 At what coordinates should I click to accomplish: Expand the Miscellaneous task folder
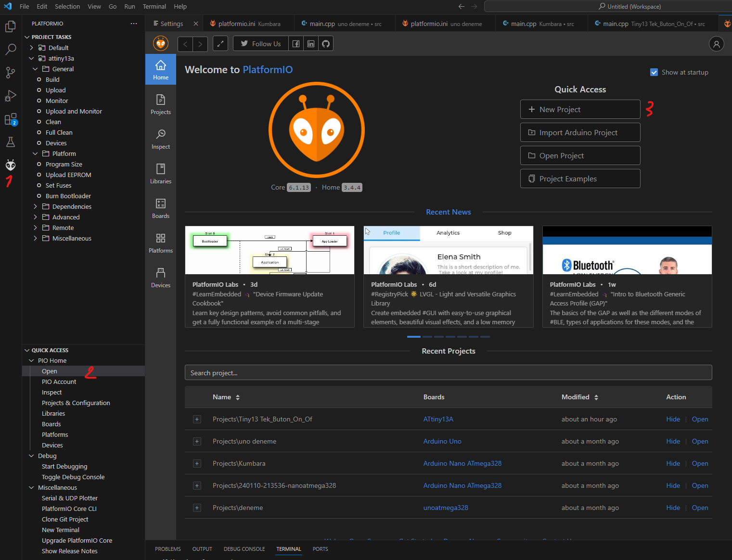tap(35, 238)
